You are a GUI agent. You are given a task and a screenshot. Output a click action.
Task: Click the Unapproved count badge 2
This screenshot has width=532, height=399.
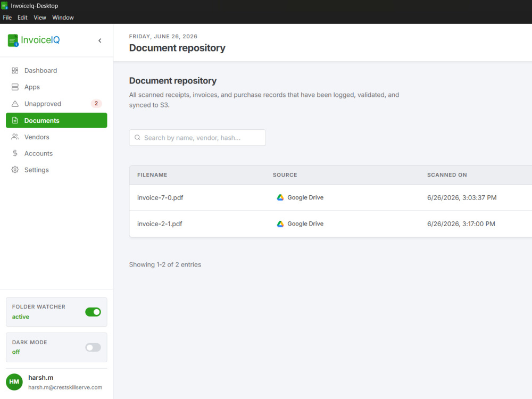(x=96, y=104)
